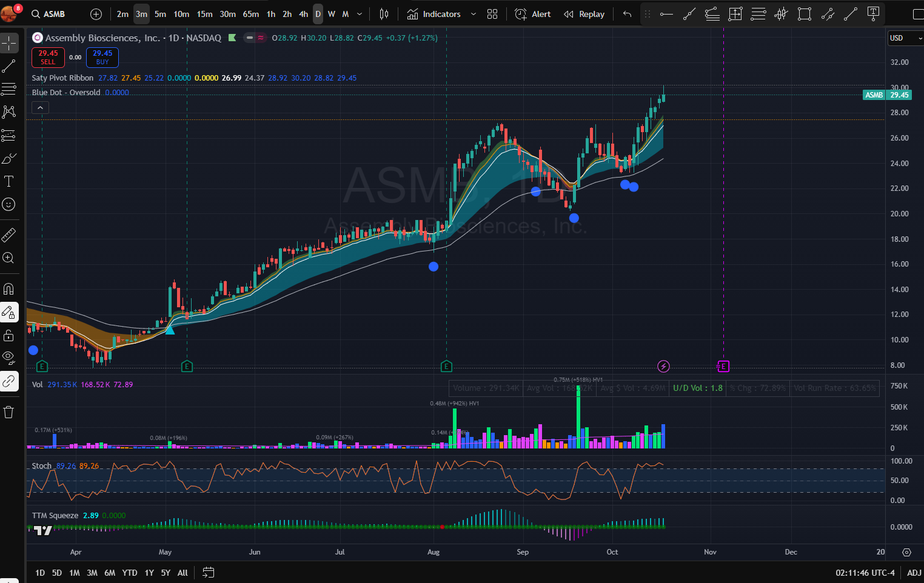Click the add symbol plus icon

click(96, 14)
